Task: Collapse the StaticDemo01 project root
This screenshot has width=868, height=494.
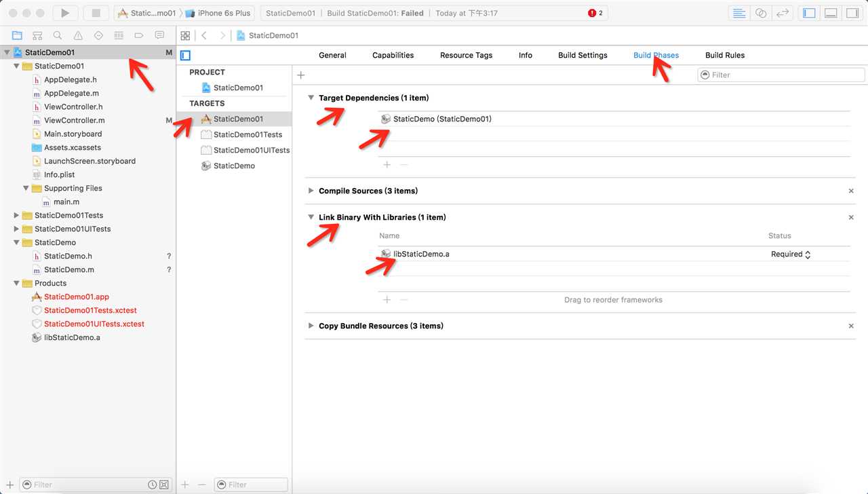Action: point(7,52)
